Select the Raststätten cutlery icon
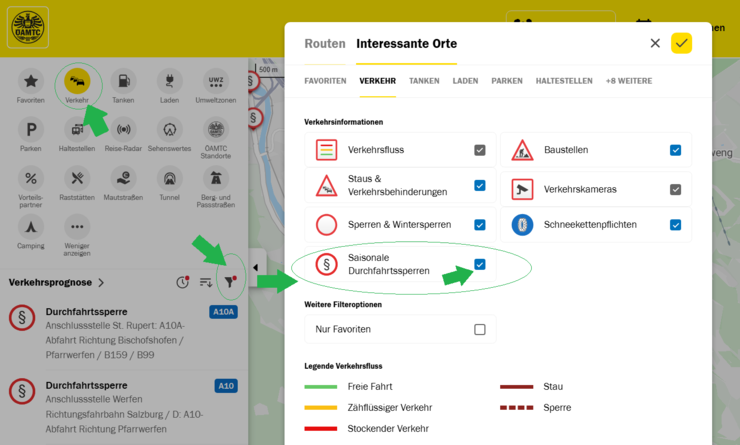 click(x=77, y=178)
